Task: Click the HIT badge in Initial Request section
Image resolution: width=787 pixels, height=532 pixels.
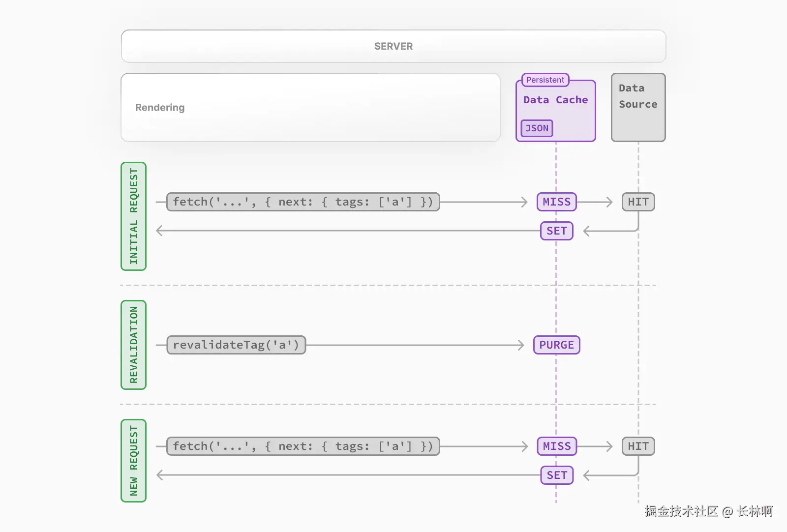Action: click(638, 202)
